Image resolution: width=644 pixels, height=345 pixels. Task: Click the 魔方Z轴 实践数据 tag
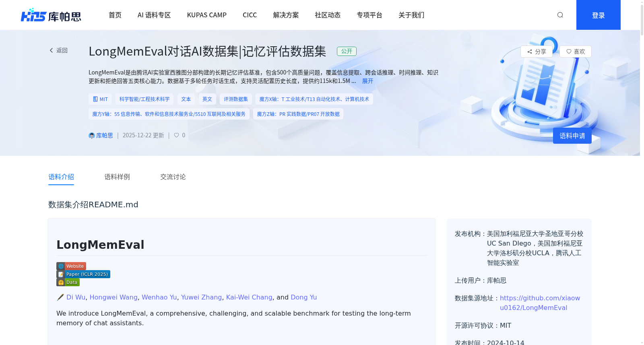tap(298, 114)
